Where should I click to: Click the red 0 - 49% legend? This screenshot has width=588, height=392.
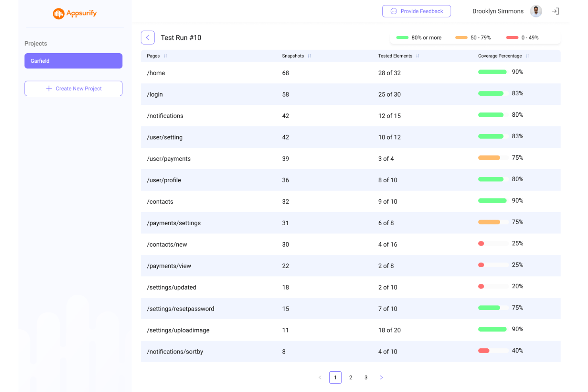522,38
